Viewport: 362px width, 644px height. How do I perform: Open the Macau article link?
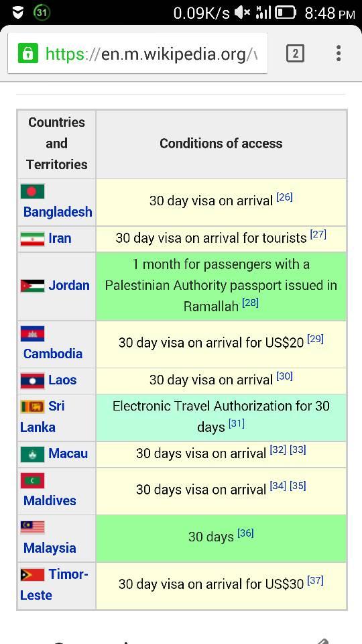[x=68, y=453]
